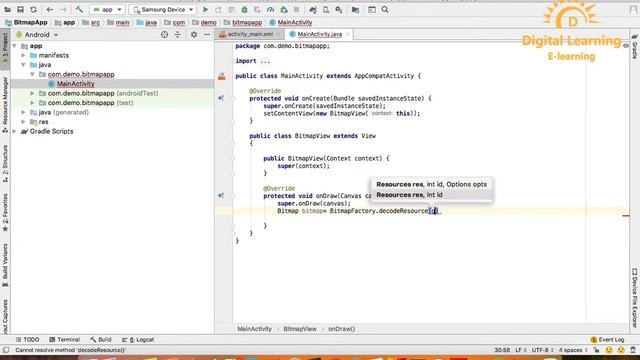This screenshot has height=360, width=640.
Task: Switch to the MainActivity.java tab
Action: (319, 34)
